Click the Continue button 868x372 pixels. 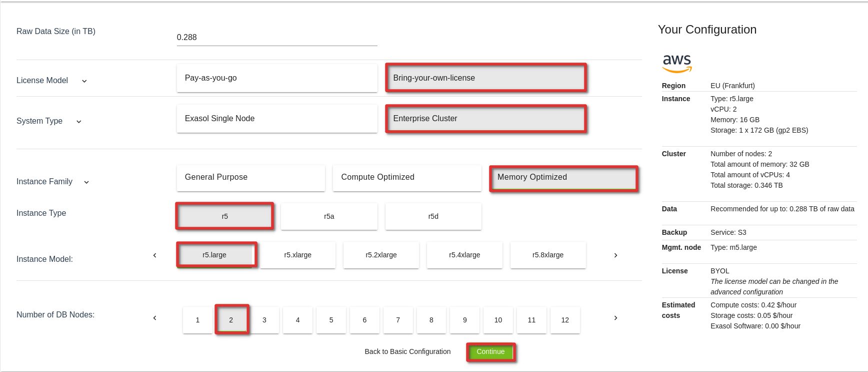[490, 352]
